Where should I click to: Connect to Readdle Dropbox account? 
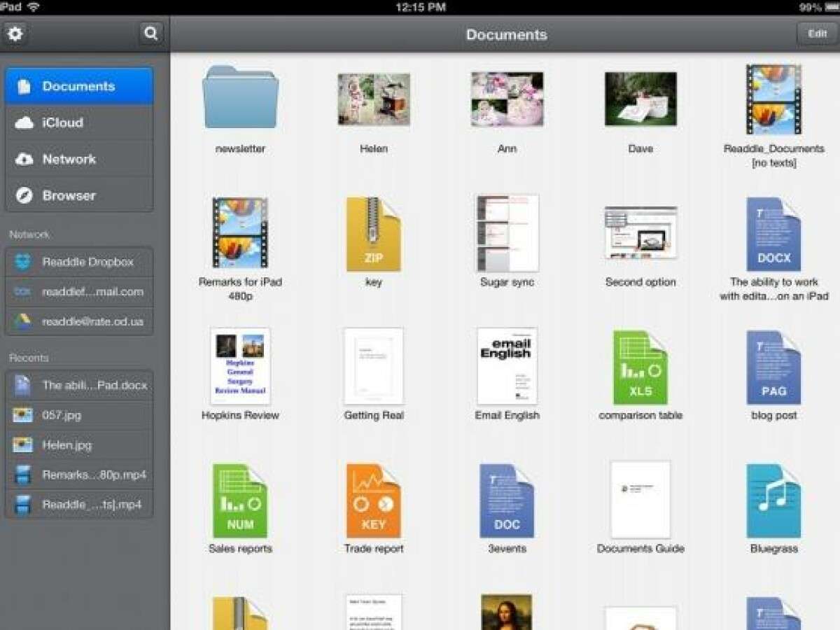[78, 262]
